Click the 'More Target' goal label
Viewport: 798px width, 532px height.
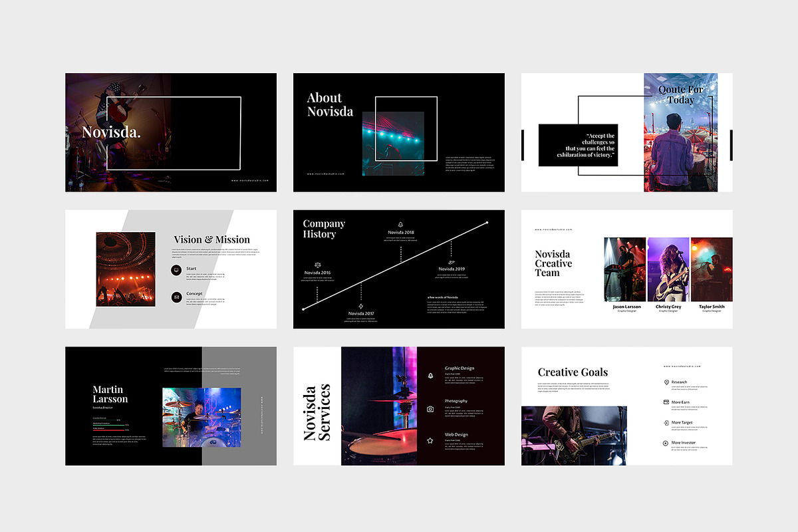pos(682,422)
